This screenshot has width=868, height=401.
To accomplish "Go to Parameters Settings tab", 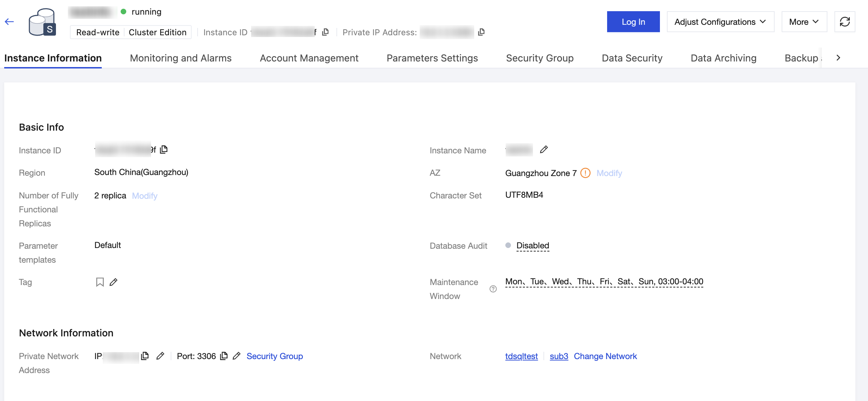I will pos(432,58).
